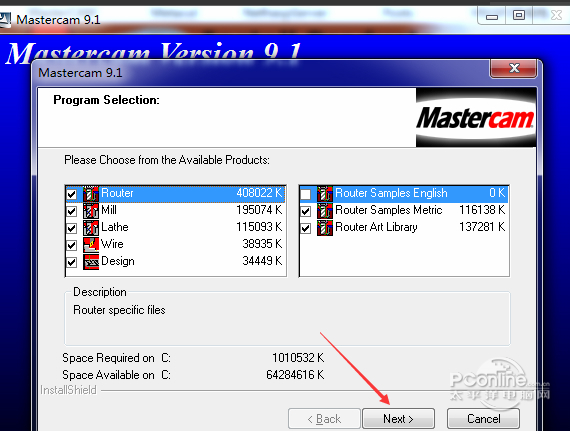Minimize the outer Mastercam 9.1 window
570x431 pixels.
point(492,16)
